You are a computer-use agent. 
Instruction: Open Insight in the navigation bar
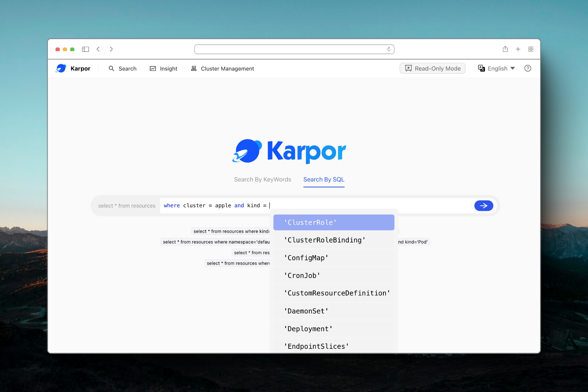[164, 69]
